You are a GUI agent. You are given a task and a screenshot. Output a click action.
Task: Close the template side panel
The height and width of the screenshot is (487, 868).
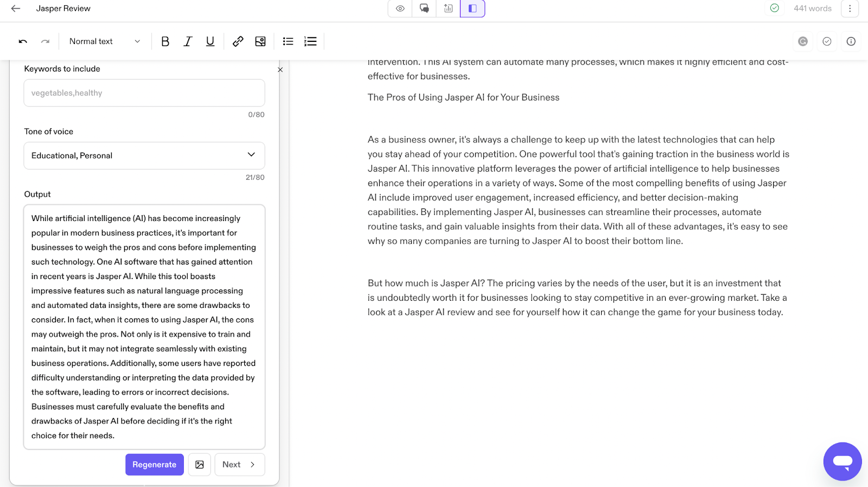point(280,69)
